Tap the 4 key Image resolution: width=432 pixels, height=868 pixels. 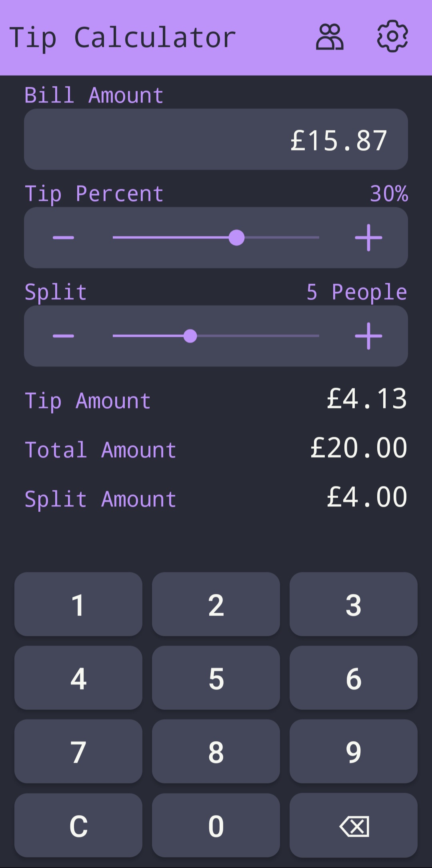78,678
